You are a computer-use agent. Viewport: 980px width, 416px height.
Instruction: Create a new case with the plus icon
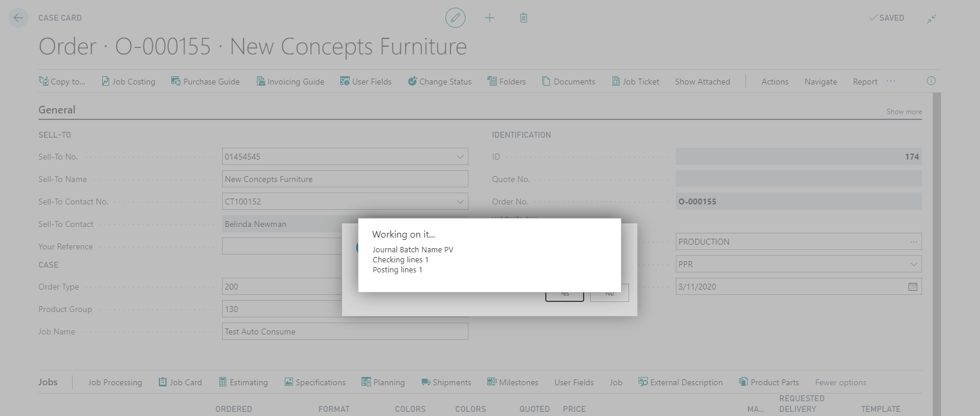click(x=490, y=18)
